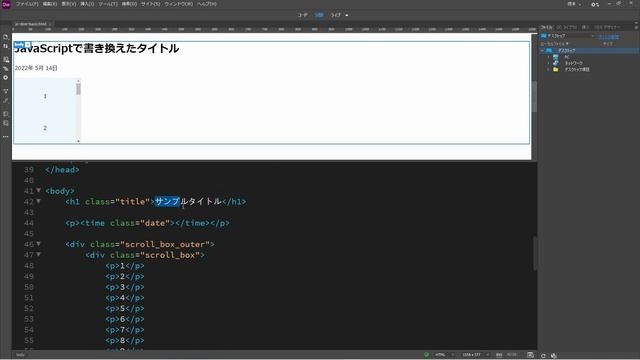The image size is (640, 360).
Task: Click the refresh icon in the Files panel
Action: coord(543,356)
